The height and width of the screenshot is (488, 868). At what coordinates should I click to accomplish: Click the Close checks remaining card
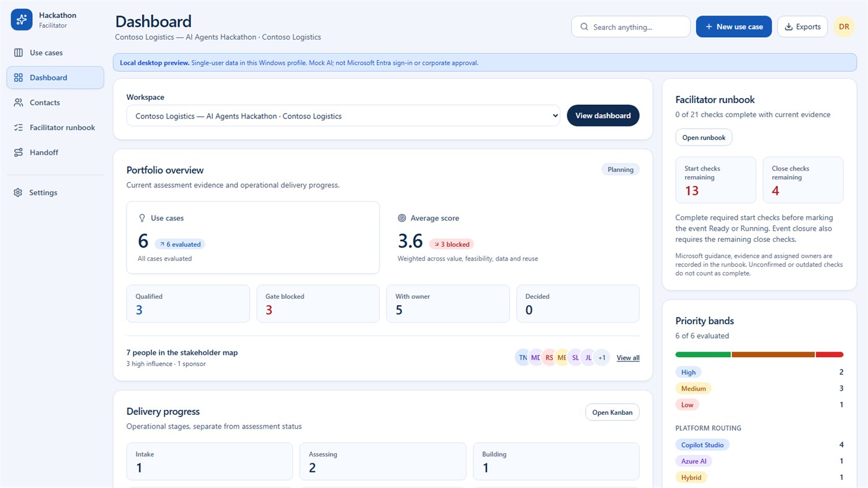tap(803, 180)
